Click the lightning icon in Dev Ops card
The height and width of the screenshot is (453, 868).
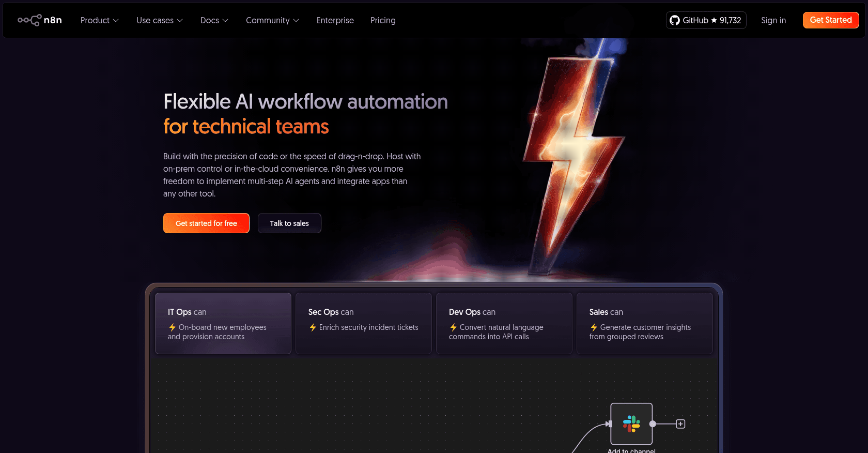(x=454, y=327)
